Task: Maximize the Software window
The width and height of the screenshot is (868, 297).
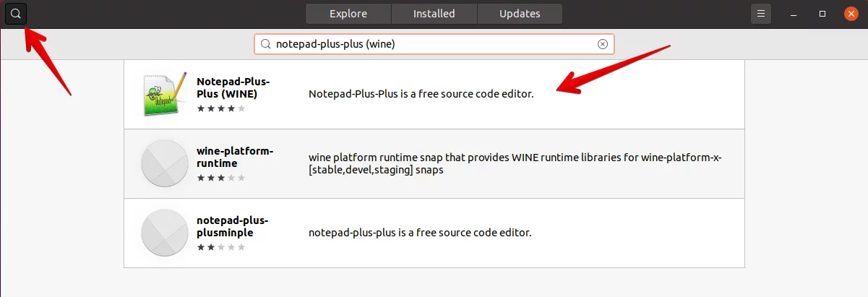Action: [x=822, y=14]
